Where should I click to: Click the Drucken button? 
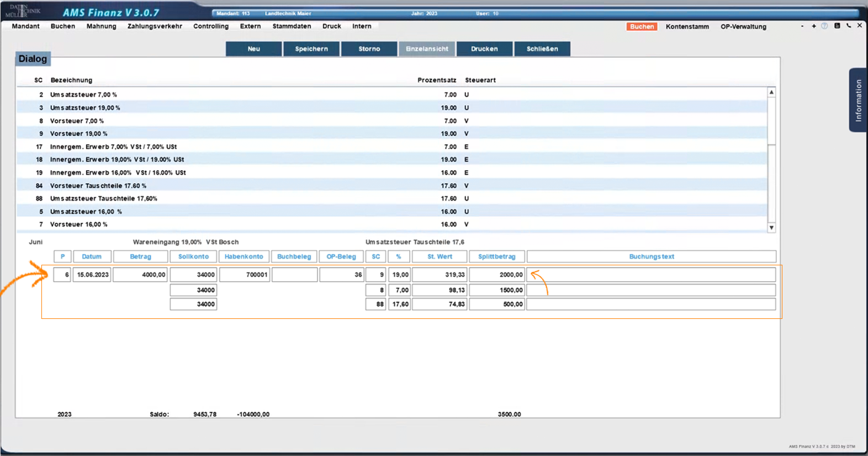[484, 49]
